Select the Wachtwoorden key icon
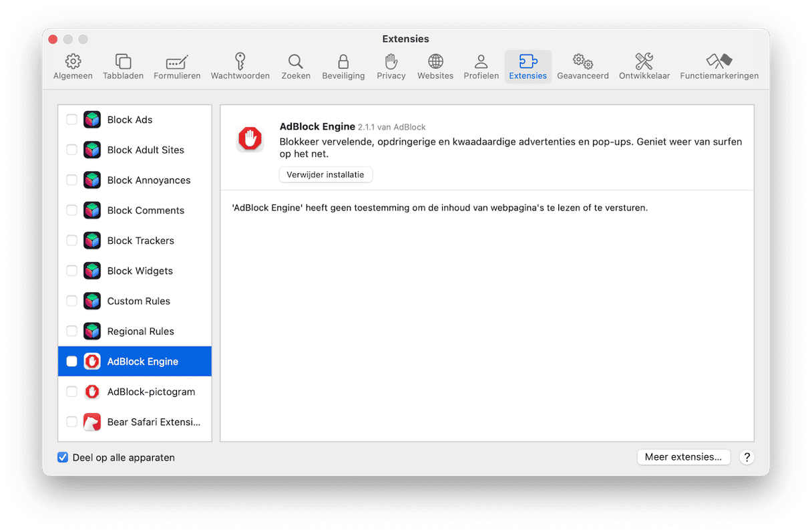This screenshot has width=812, height=532. click(240, 62)
